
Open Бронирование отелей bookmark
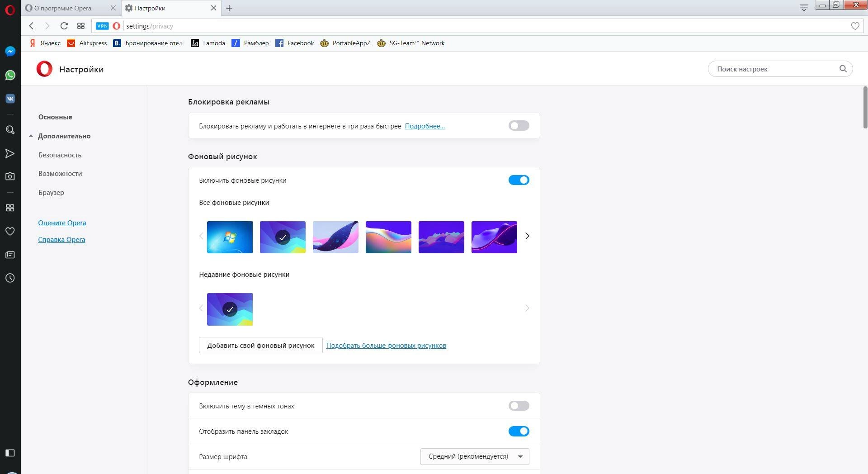[x=149, y=43]
